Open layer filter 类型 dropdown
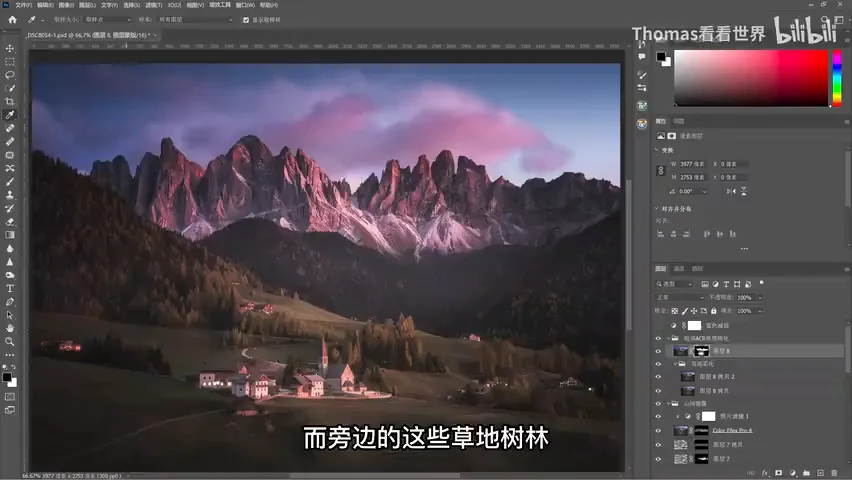Viewport: 852px width, 480px height. tap(674, 284)
